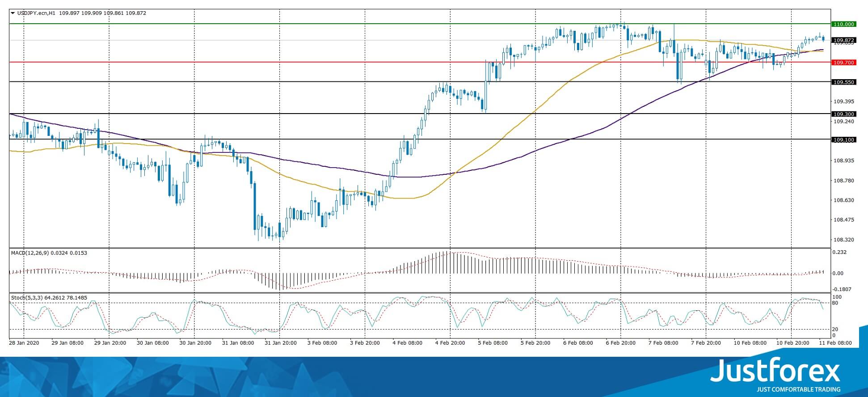Click the "5 Feb 20:00" time label
The image size is (868, 397).
535,343
